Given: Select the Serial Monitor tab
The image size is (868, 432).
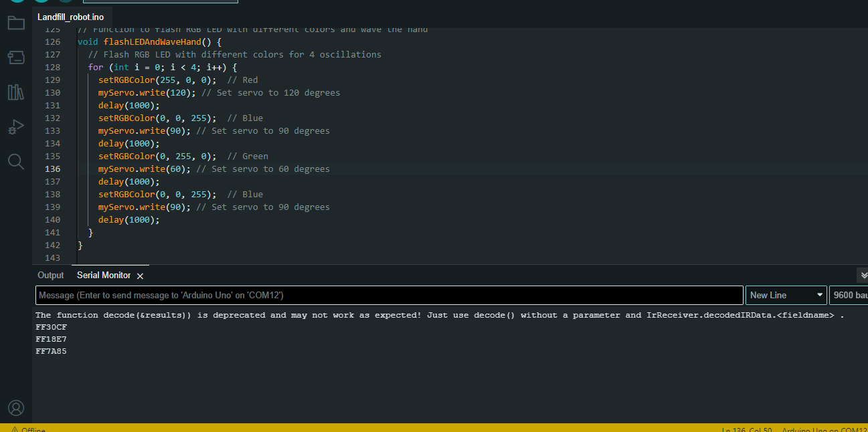Looking at the screenshot, I should [103, 275].
